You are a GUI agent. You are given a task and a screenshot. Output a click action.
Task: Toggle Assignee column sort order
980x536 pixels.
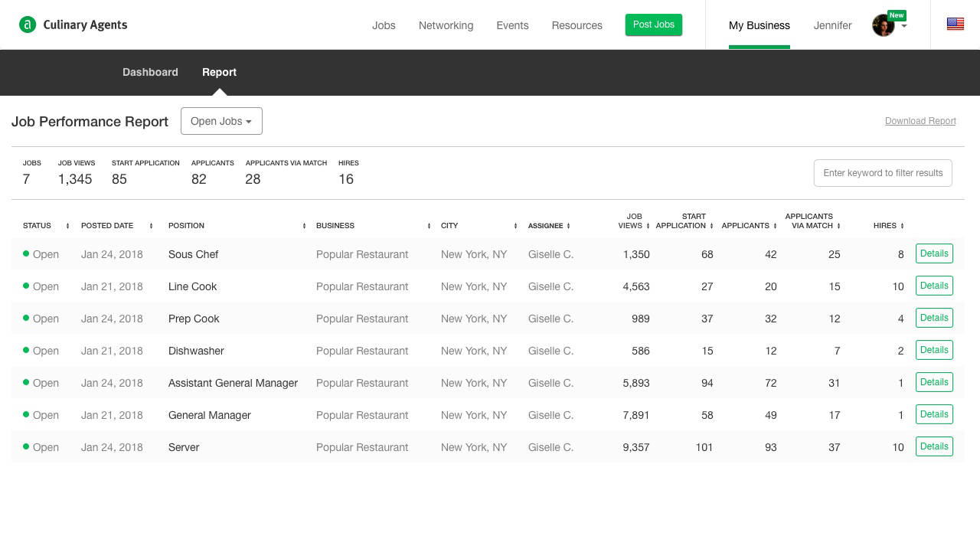[569, 226]
